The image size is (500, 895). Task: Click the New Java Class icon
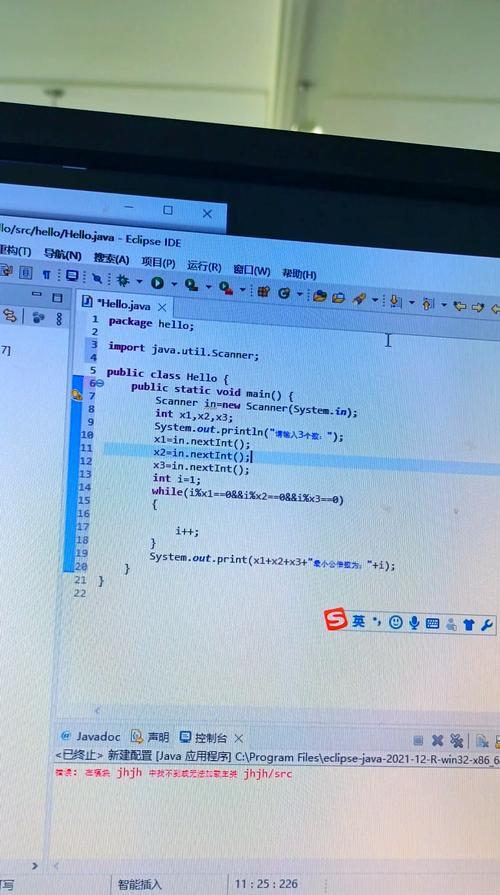284,293
